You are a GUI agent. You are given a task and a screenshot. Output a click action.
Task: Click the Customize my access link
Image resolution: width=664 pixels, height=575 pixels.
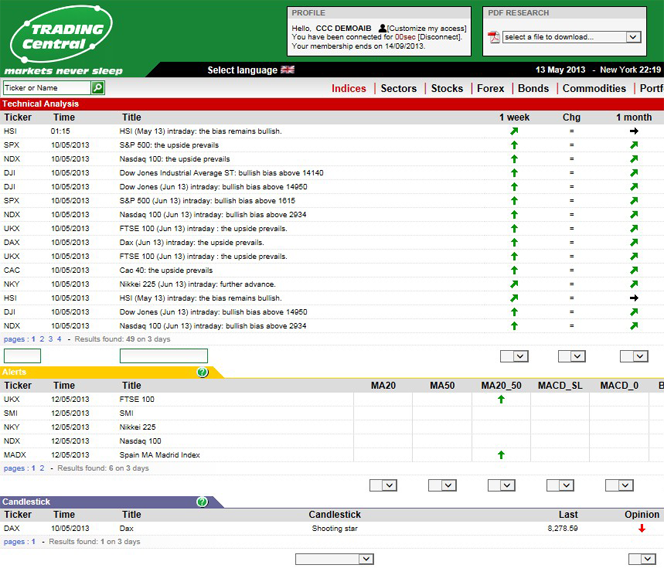[x=427, y=28]
